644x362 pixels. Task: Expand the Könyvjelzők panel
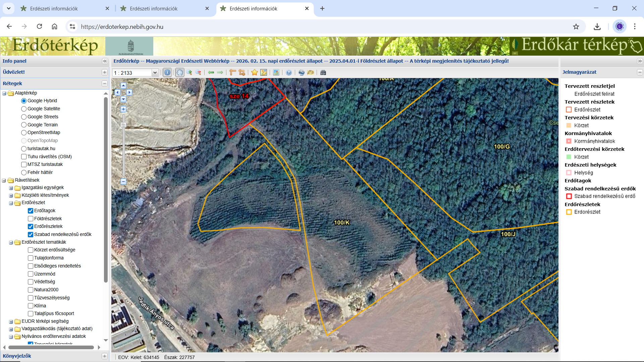tap(104, 356)
